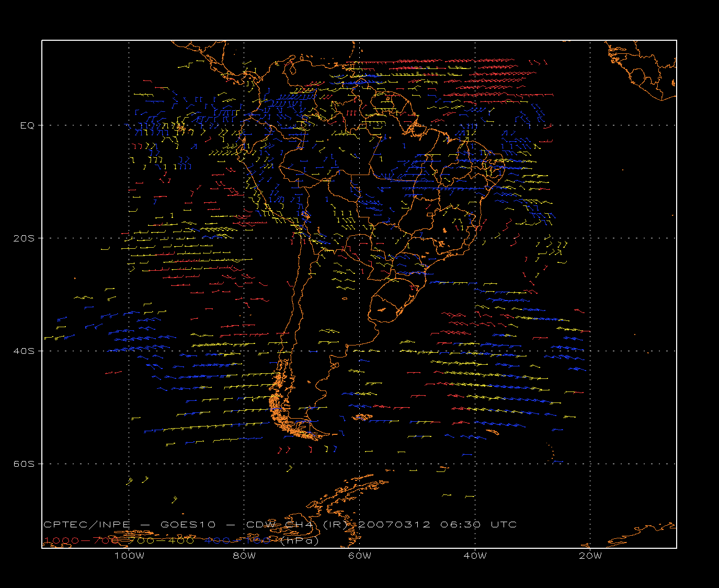Click the 40W longitude label
719x588 pixels.
[475, 556]
